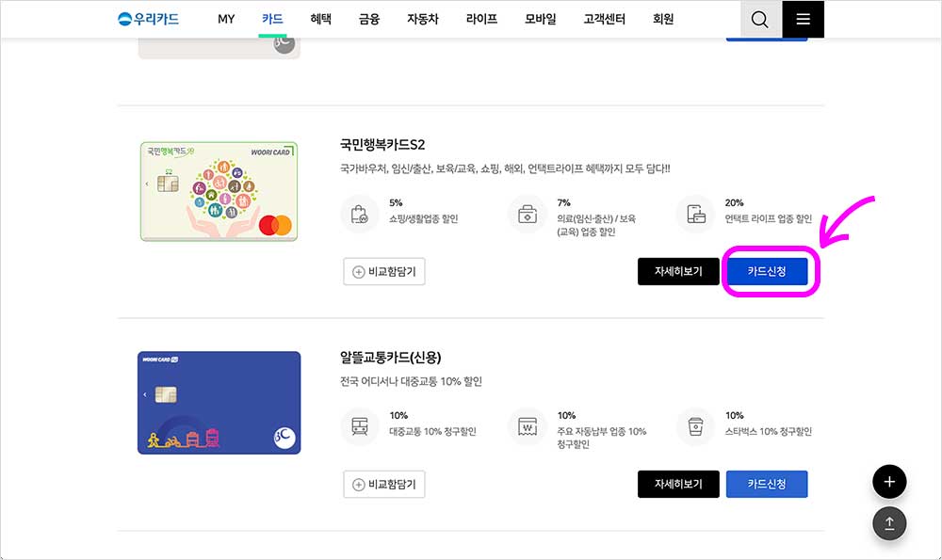Click the floating plus button
942x560 pixels.
[x=889, y=481]
